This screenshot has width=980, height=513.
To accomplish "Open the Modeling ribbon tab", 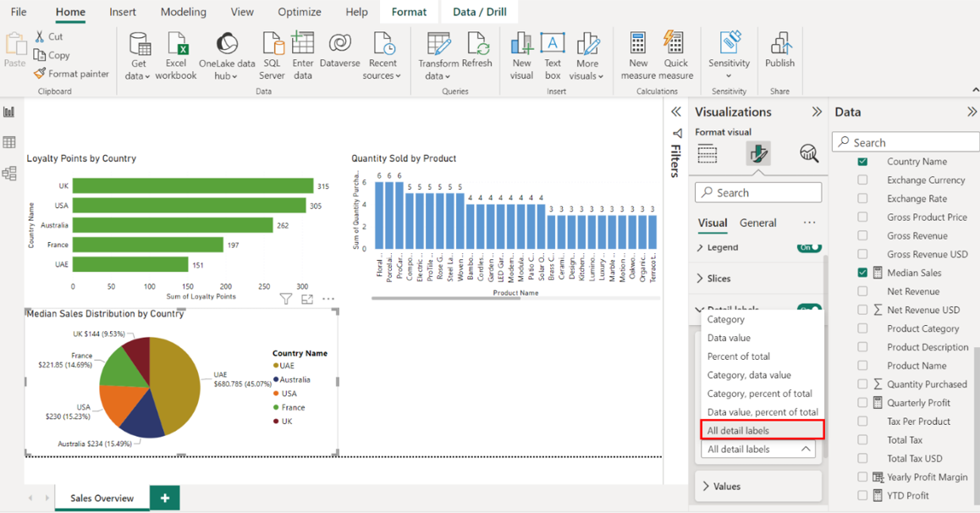I will click(x=183, y=12).
